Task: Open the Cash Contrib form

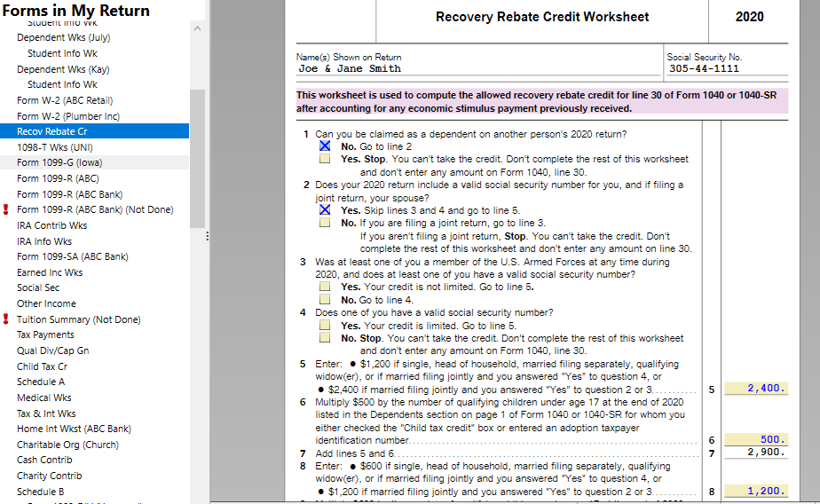Action: tap(44, 460)
